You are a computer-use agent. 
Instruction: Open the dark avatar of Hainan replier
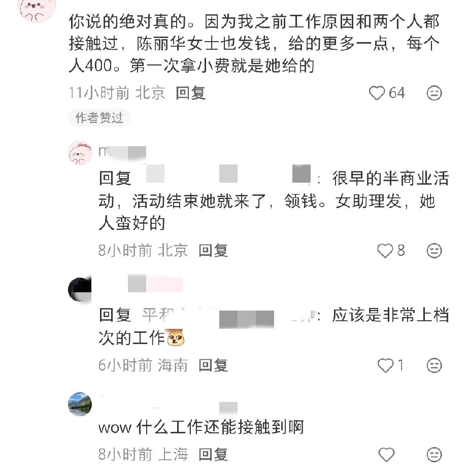click(x=80, y=290)
